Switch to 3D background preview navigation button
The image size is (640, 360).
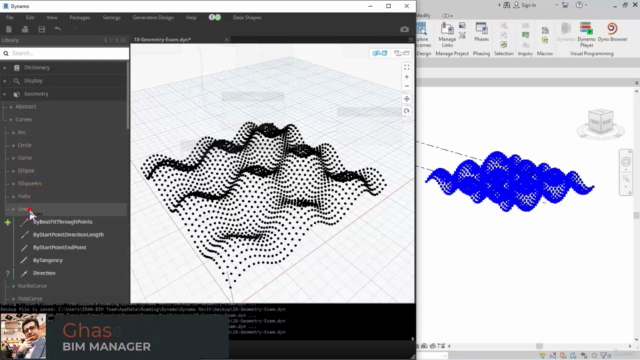[x=380, y=53]
